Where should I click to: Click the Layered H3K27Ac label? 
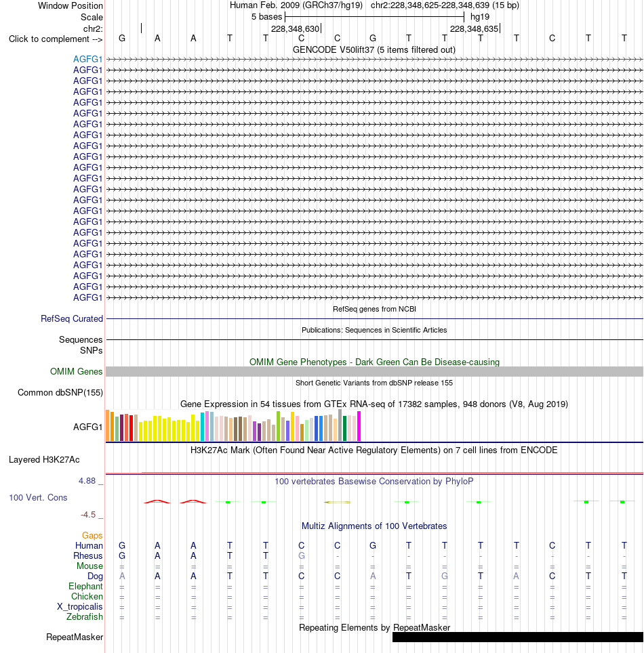(44, 460)
